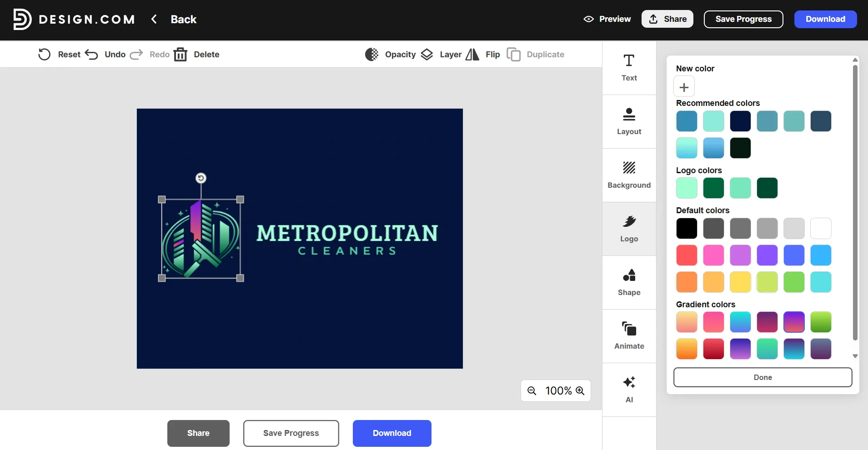Click the gray Share button below canvas

click(198, 433)
